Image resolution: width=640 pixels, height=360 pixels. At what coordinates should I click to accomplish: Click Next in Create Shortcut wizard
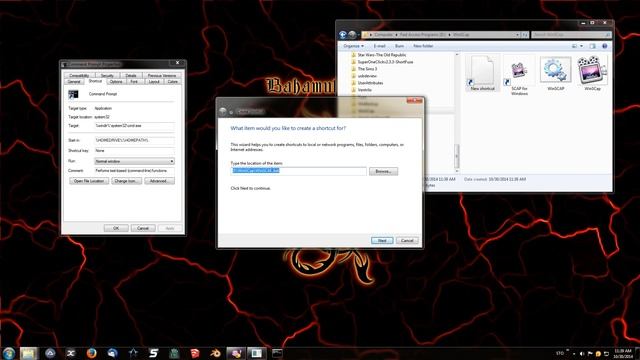pos(382,240)
